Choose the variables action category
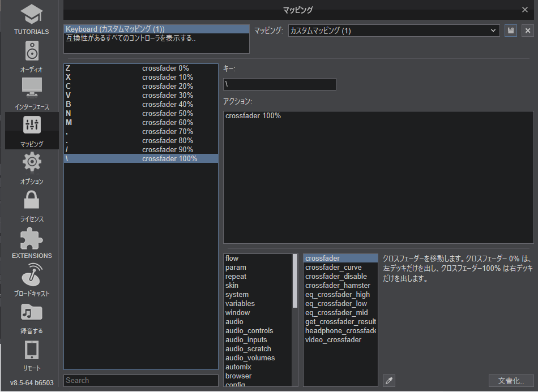 (x=258, y=304)
